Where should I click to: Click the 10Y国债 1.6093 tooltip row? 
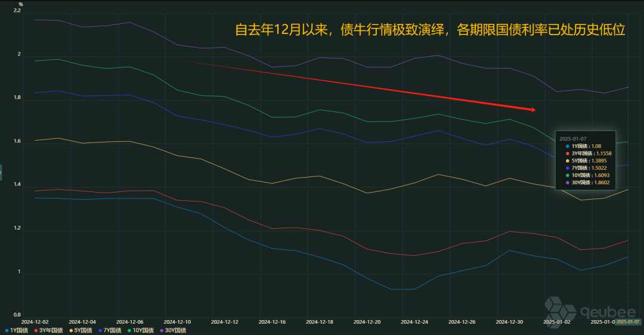pos(590,176)
